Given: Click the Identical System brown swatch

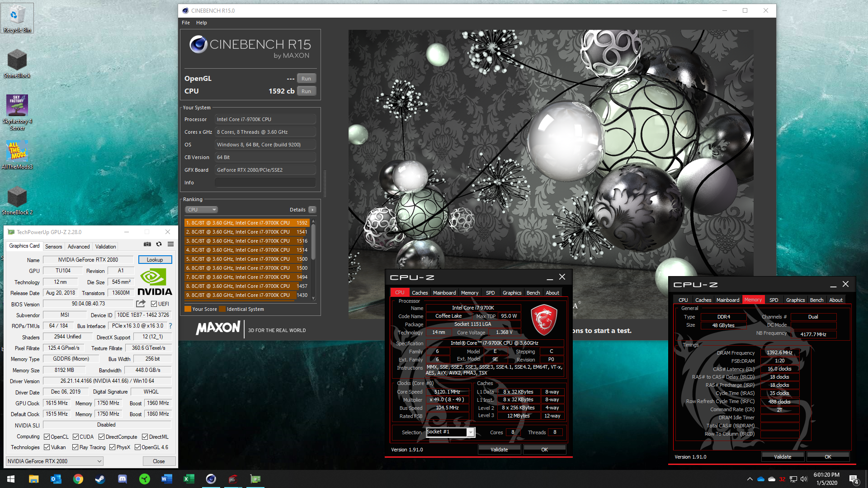Looking at the screenshot, I should 222,309.
